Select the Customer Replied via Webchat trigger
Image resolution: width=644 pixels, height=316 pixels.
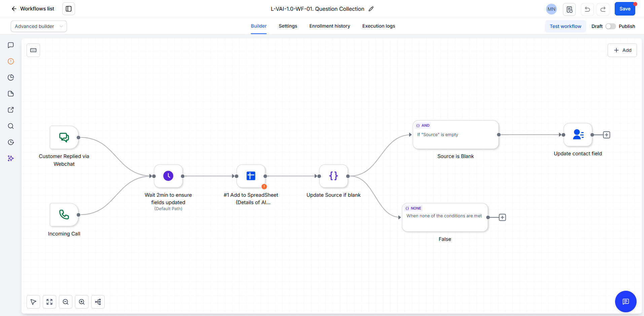click(x=64, y=137)
